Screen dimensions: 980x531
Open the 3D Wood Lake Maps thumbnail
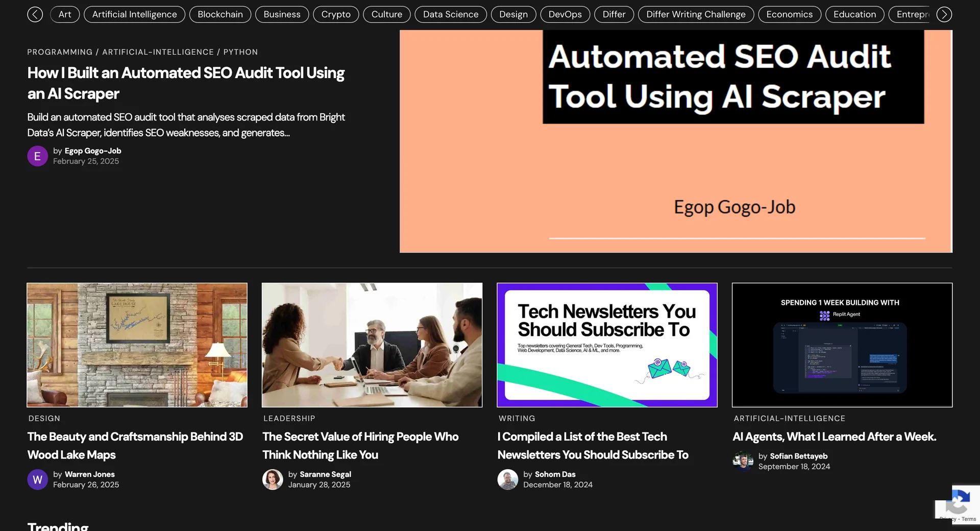[x=136, y=345]
